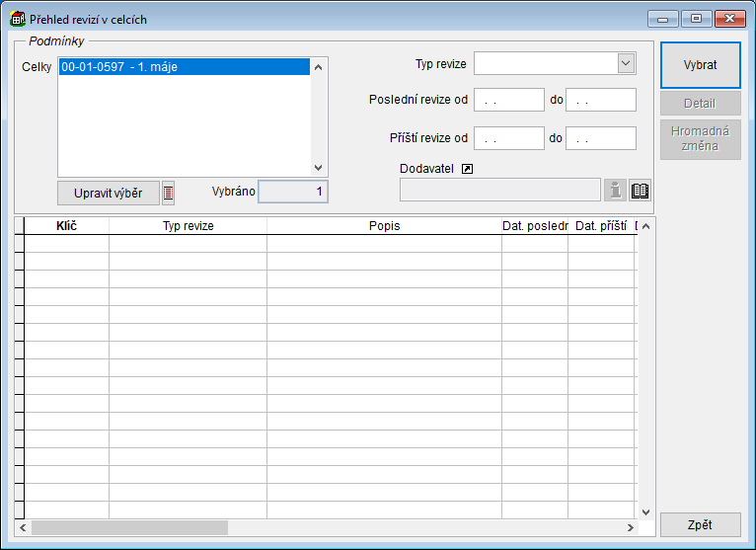The height and width of the screenshot is (550, 756).
Task: Click the Poslední revize do date field
Action: point(600,100)
